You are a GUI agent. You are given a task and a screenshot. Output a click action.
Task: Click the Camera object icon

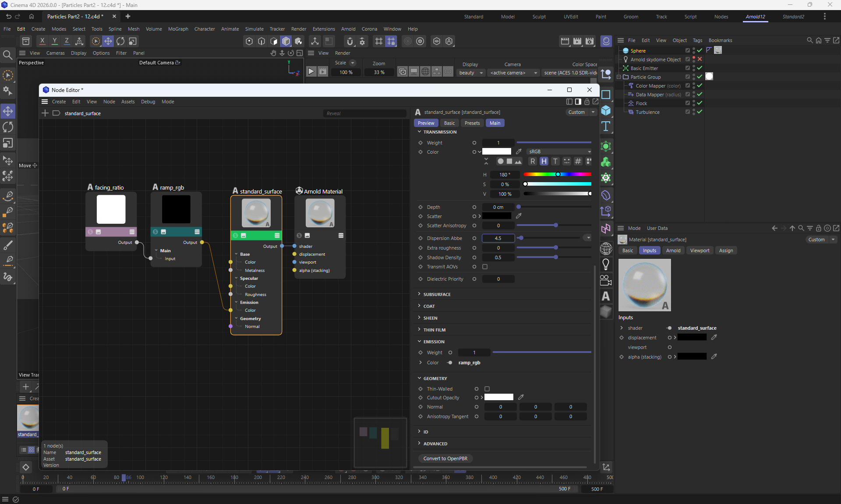pos(606,280)
